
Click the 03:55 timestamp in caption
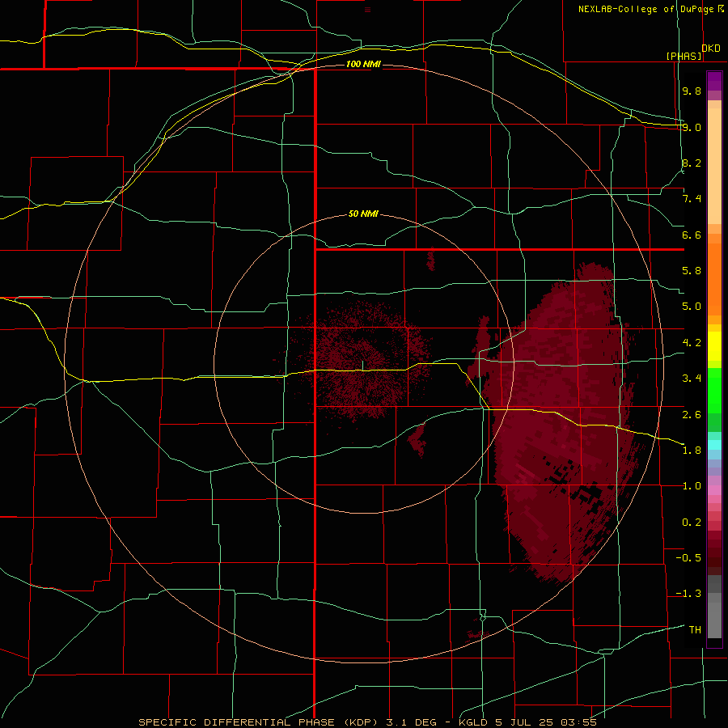[x=578, y=722]
